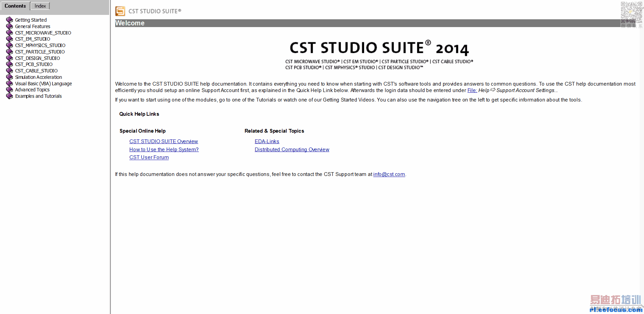Viewport: 644px width, 314px height.
Task: Open the Visual Basic (VBA) Language topic
Action: [x=43, y=84]
